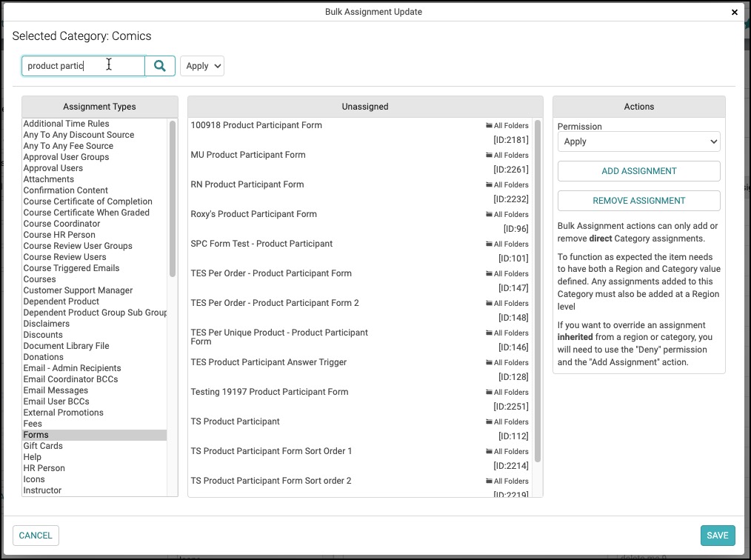Select TES Product Participant Answer Trigger item
The height and width of the screenshot is (560, 751).
point(269,362)
